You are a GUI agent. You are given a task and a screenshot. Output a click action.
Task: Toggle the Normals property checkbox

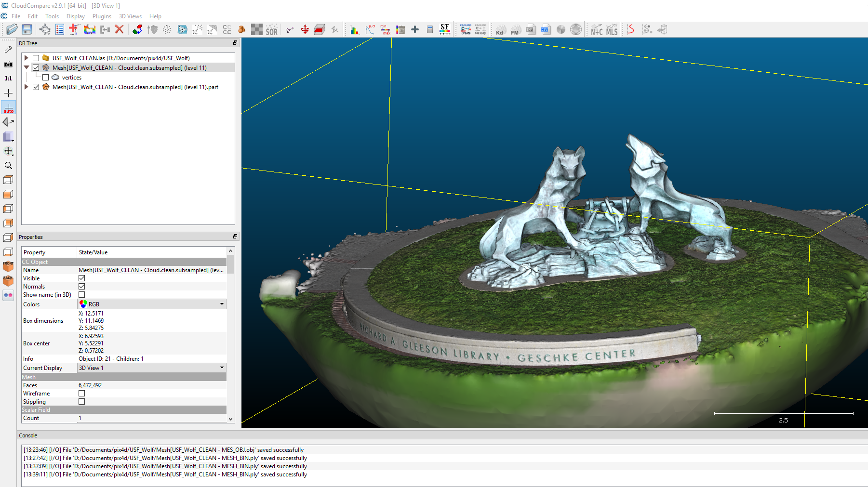click(82, 286)
